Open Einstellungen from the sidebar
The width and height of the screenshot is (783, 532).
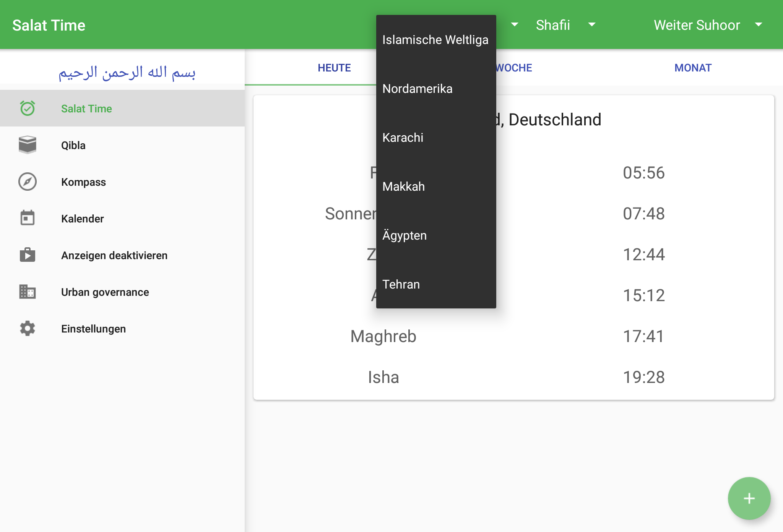coord(93,329)
